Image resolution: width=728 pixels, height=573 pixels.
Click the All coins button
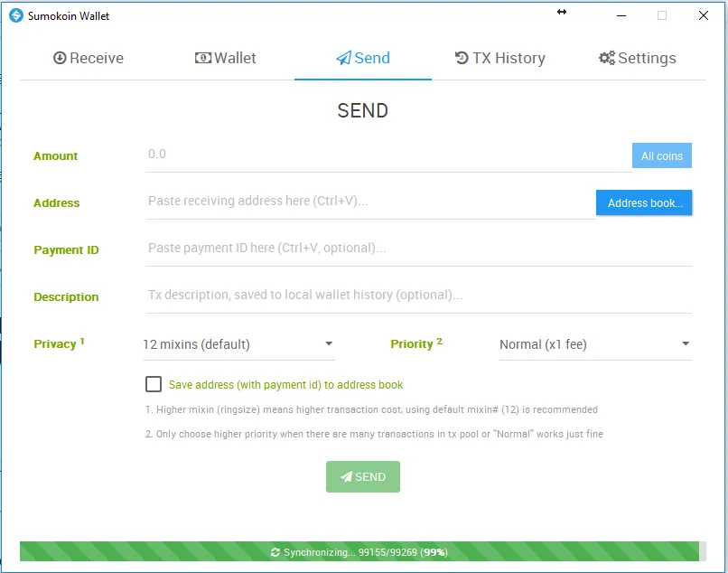click(x=661, y=155)
